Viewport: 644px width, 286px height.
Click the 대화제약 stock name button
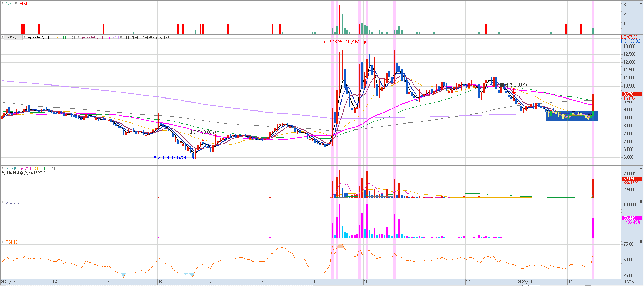14,37
